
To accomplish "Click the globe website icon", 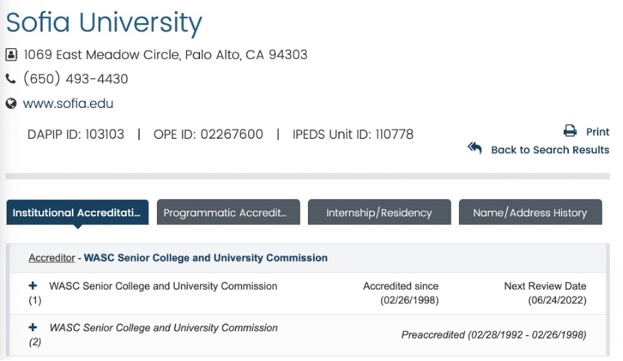I will pyautogui.click(x=11, y=104).
